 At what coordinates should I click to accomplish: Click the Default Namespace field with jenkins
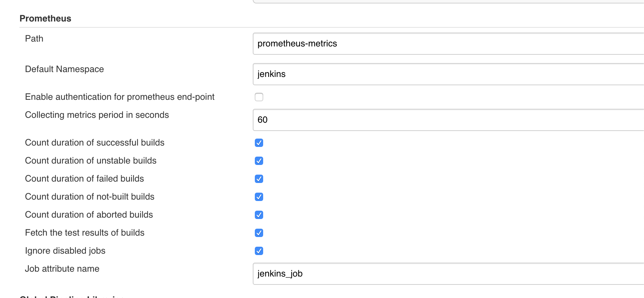coord(448,74)
